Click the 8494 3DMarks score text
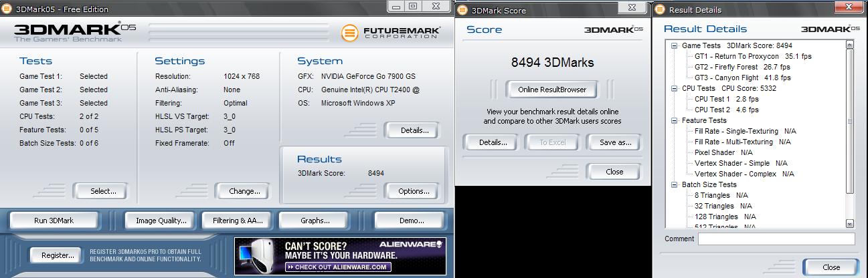Viewport: 868px width, 278px height. [552, 63]
